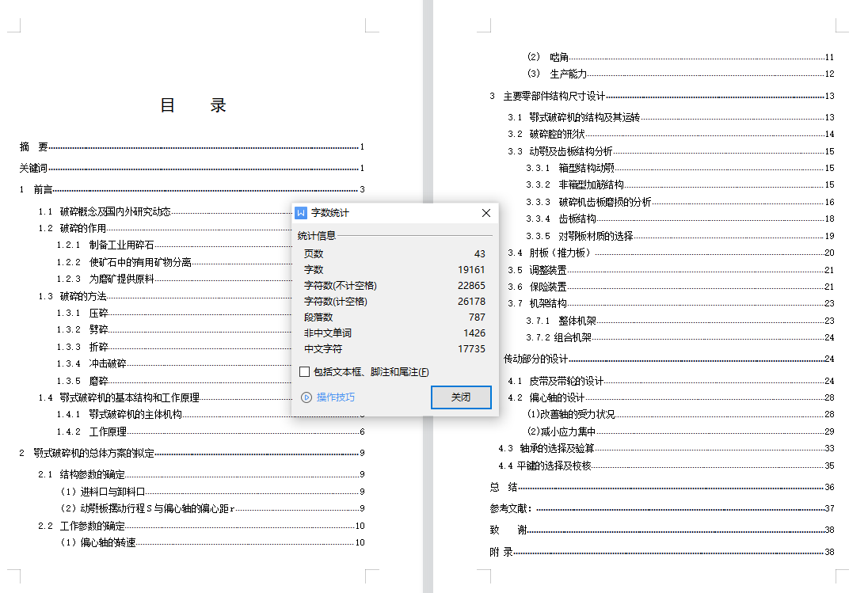Click the 参考文献 contents entry
This screenshot has height=593, width=868.
(662, 508)
